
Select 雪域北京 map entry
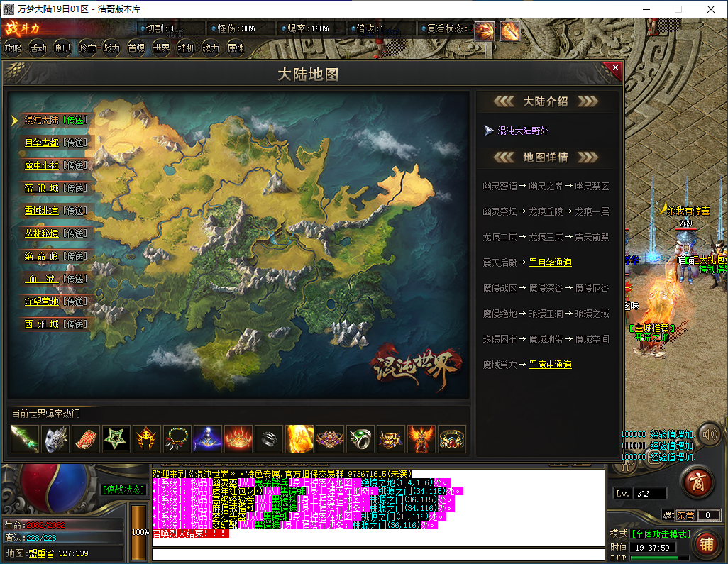[x=42, y=211]
